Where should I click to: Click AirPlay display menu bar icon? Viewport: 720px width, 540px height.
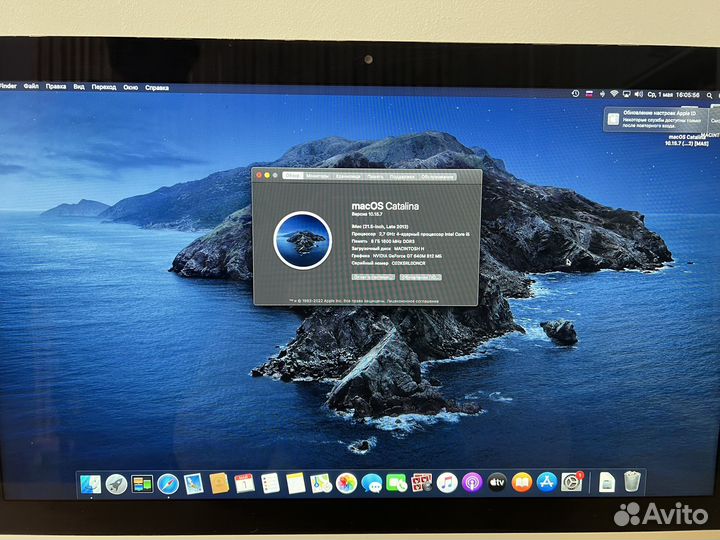[626, 94]
